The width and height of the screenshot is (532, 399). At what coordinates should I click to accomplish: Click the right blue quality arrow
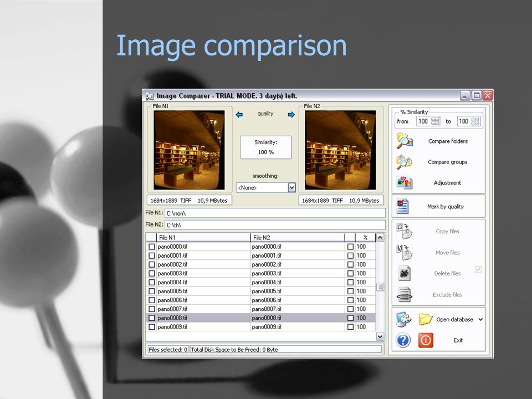click(291, 115)
